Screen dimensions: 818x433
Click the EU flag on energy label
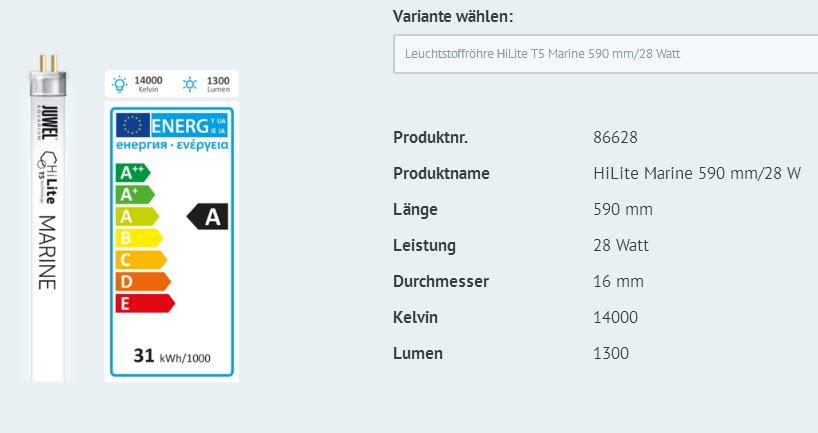(x=132, y=125)
